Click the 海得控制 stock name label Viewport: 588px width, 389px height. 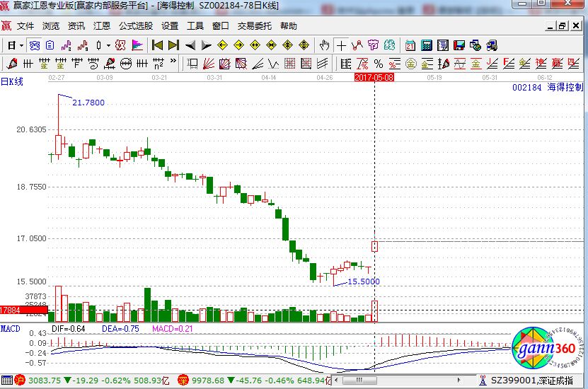pos(565,88)
